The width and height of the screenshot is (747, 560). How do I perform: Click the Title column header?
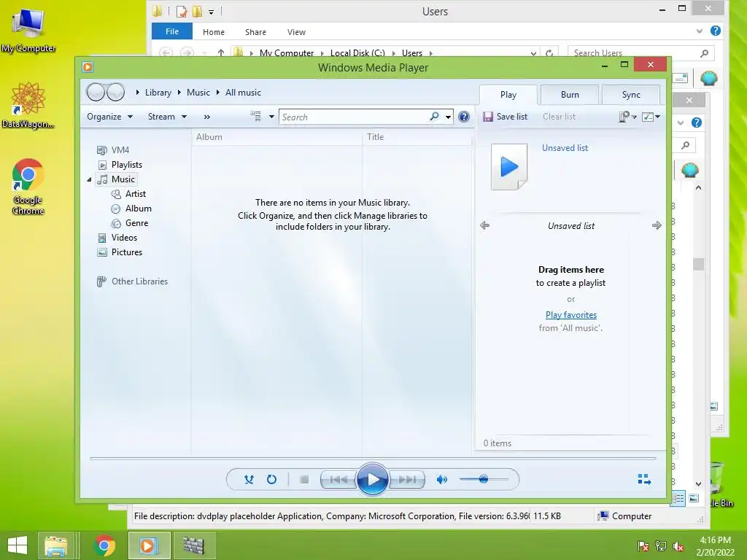click(417, 137)
